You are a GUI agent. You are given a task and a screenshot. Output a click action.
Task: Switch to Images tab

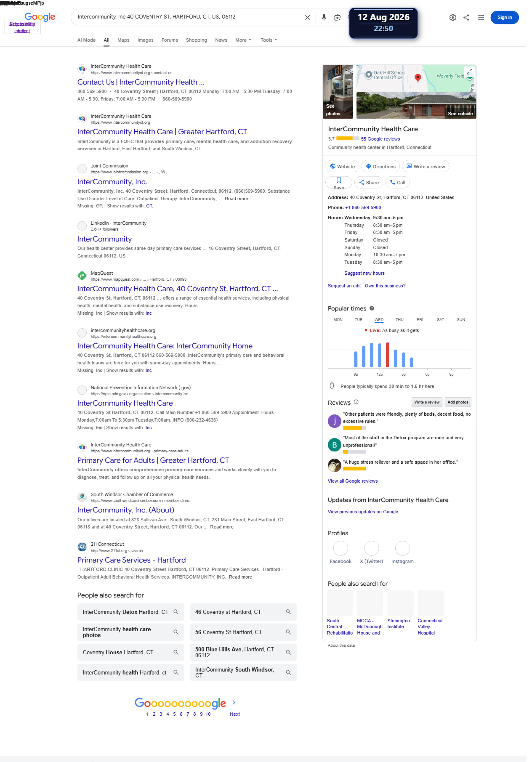(x=145, y=40)
